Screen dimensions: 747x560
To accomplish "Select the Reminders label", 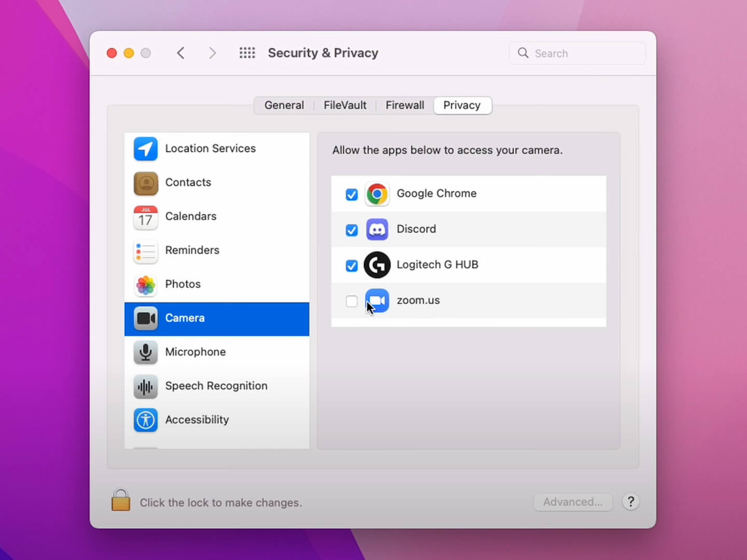I will click(192, 250).
